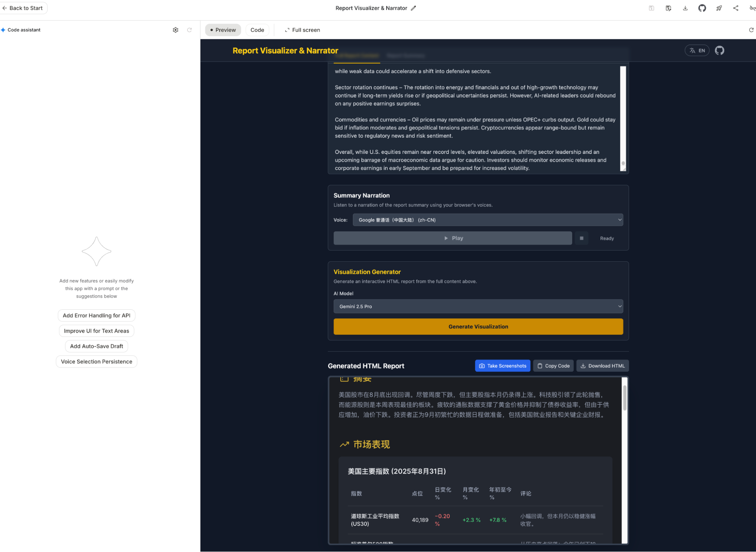Share the app using the share icon
This screenshot has width=756, height=552.
pos(736,8)
